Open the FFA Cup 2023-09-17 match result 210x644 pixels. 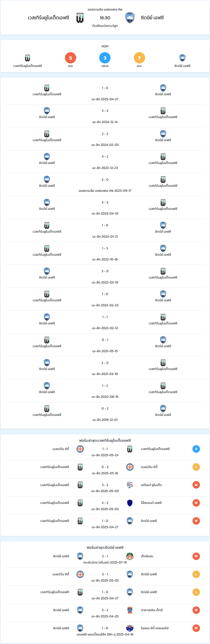click(105, 185)
